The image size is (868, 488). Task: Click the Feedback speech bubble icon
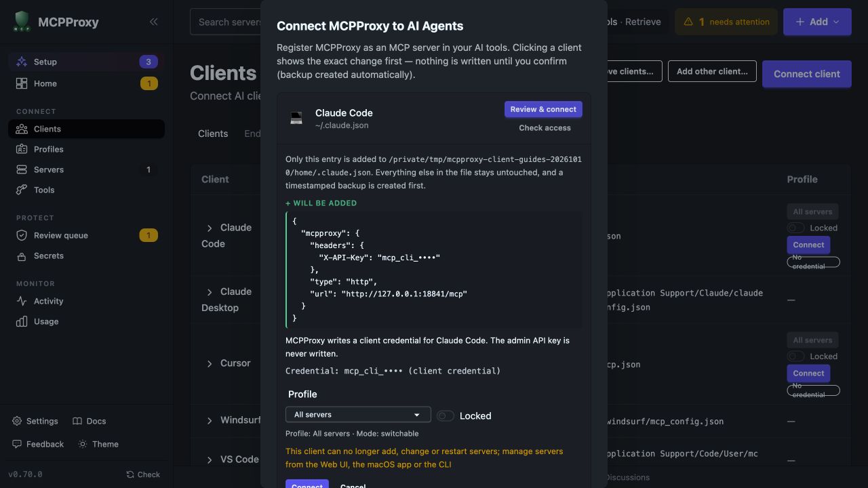tap(17, 444)
